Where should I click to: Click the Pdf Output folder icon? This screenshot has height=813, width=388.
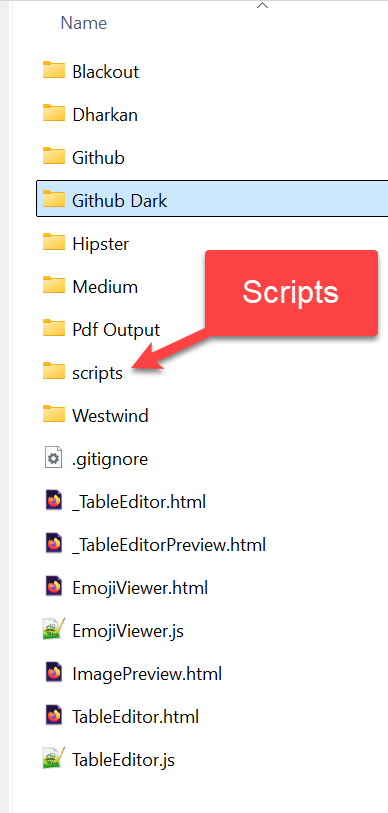pos(53,329)
